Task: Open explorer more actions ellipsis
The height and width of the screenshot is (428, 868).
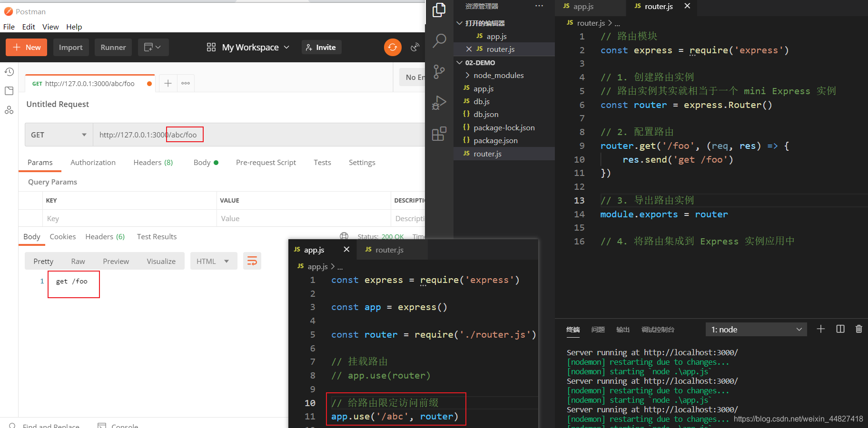Action: [539, 6]
